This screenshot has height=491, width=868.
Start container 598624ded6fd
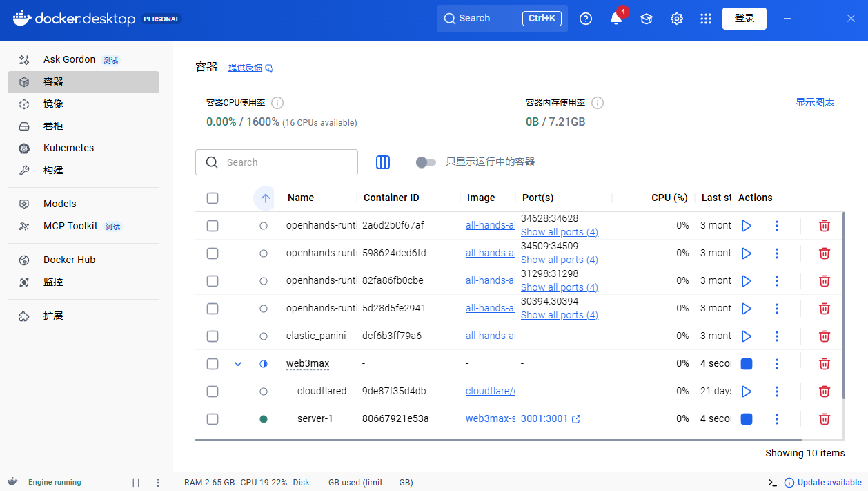coord(746,253)
